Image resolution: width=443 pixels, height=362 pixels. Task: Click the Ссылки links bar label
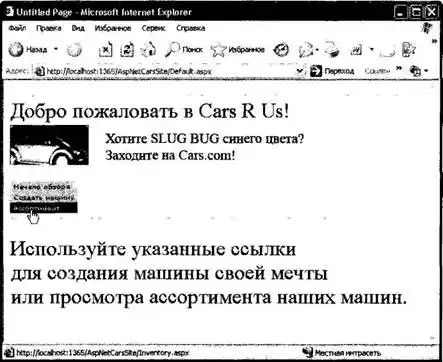coord(377,71)
